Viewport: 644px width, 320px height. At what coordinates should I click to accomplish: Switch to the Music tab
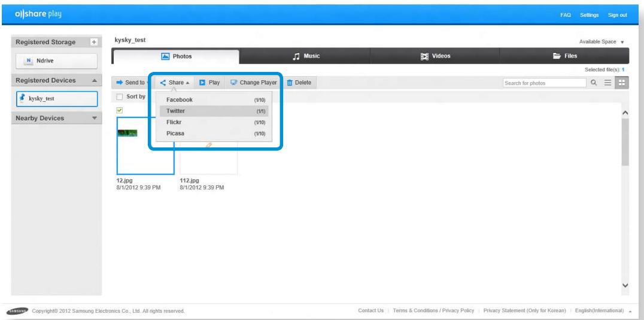(305, 56)
